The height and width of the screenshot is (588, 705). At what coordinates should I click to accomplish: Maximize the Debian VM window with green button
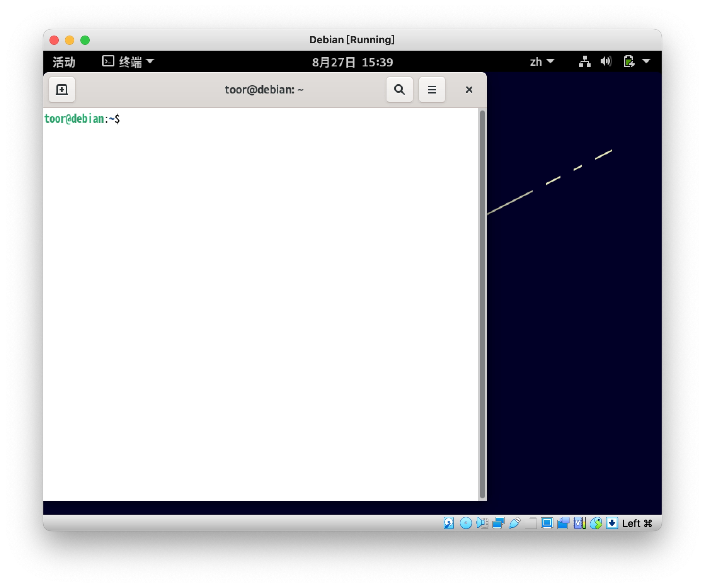point(85,40)
